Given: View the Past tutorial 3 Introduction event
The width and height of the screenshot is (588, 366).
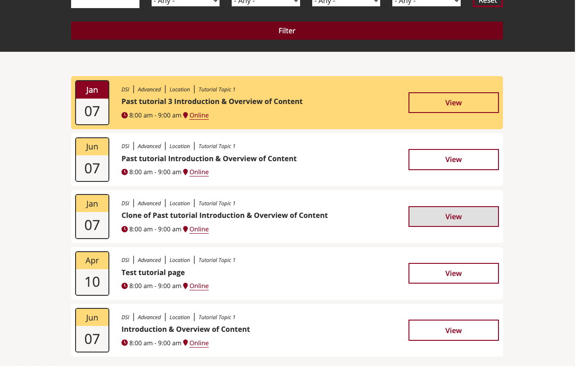Looking at the screenshot, I should [453, 103].
